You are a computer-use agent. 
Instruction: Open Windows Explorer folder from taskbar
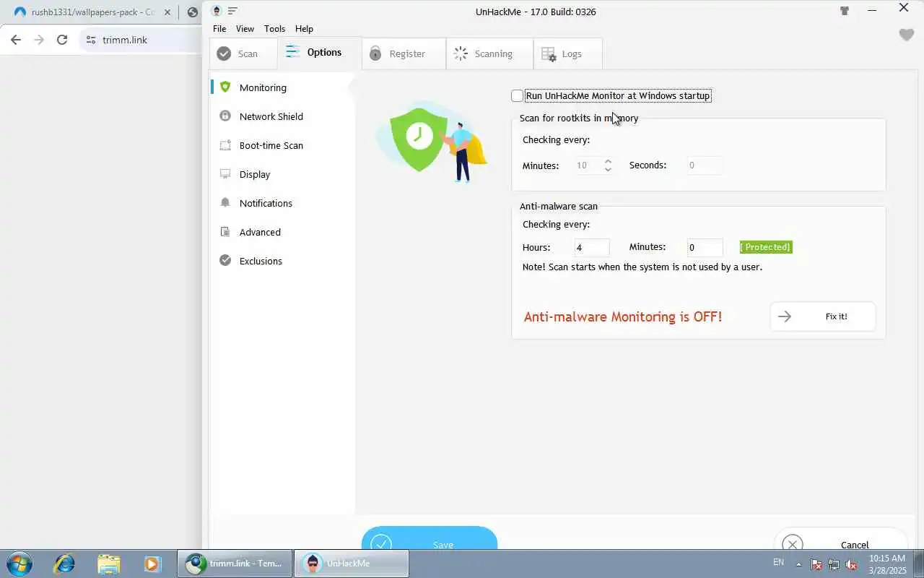click(108, 564)
